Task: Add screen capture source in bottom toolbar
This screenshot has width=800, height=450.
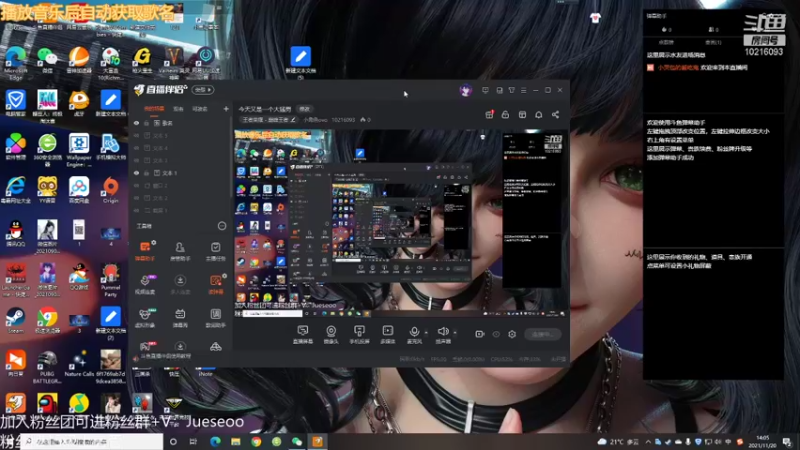Action: [303, 334]
